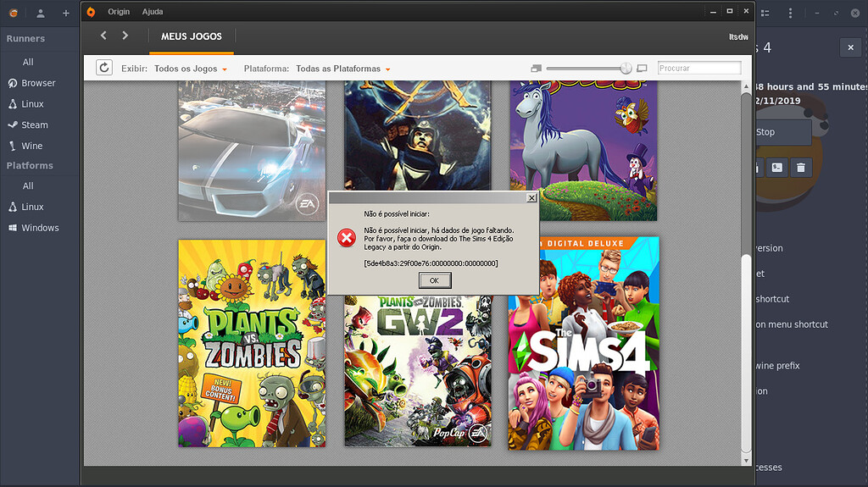Screen dimensions: 868x487
Task: Open the Ajuda menu
Action: tap(153, 12)
